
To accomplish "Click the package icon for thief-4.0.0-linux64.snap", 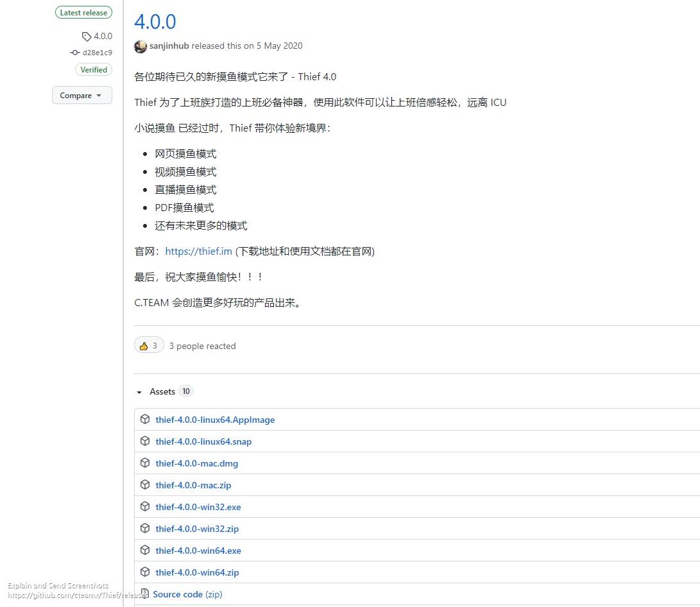I will click(145, 441).
